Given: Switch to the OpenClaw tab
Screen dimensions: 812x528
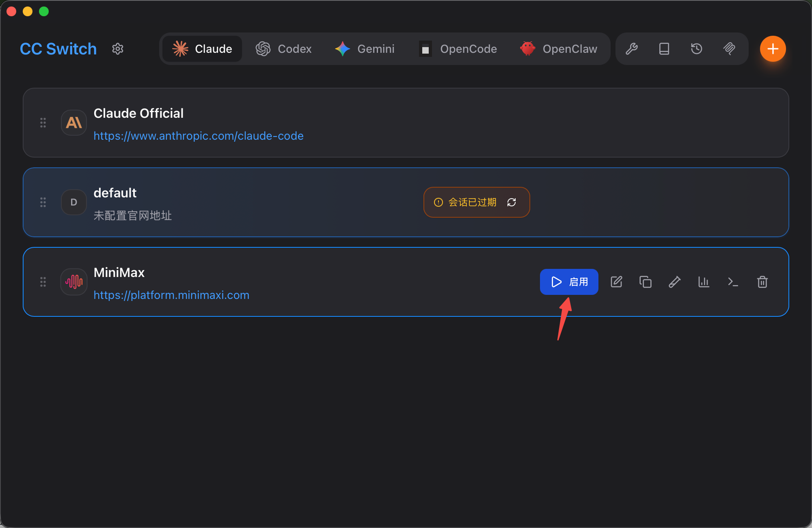Looking at the screenshot, I should pyautogui.click(x=559, y=49).
